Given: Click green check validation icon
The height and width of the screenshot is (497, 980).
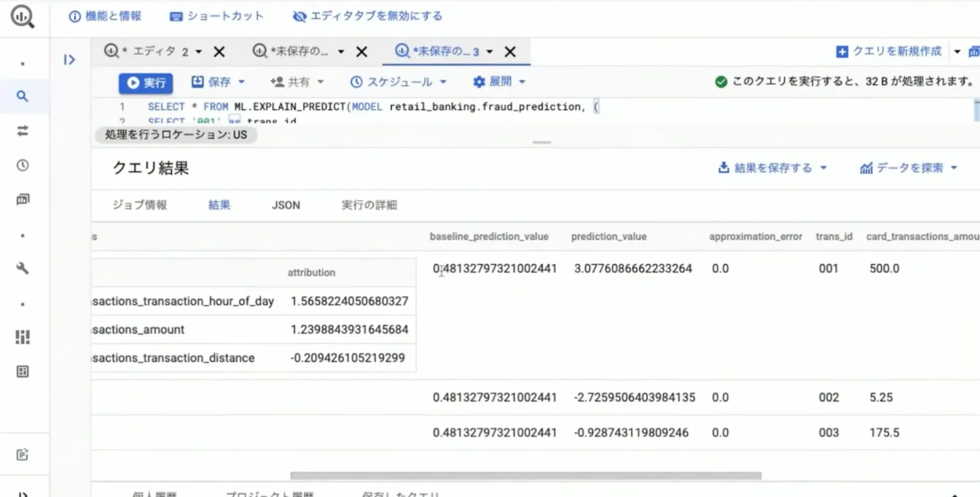Looking at the screenshot, I should 721,82.
